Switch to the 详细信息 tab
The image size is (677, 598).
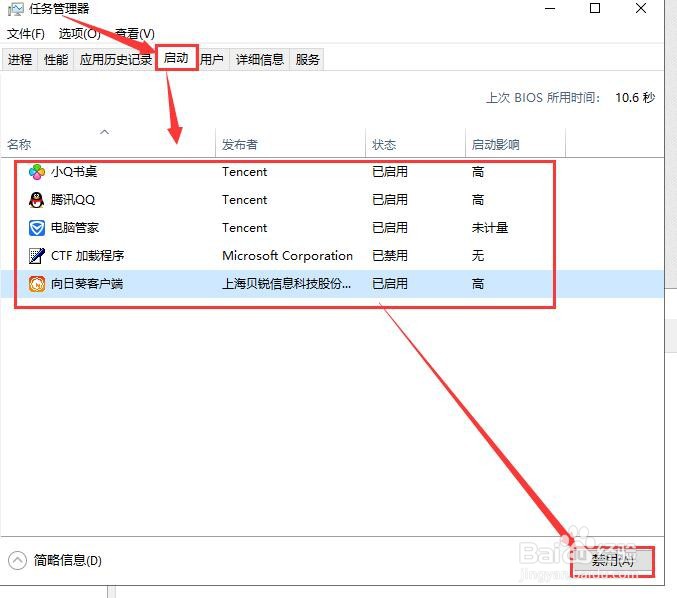click(x=259, y=59)
